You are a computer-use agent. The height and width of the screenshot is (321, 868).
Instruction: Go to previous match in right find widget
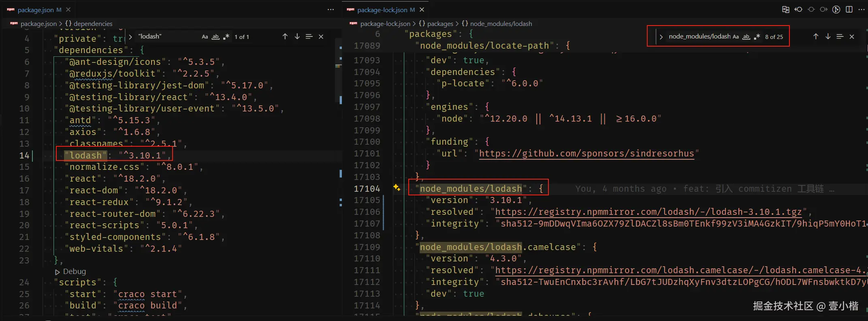816,36
